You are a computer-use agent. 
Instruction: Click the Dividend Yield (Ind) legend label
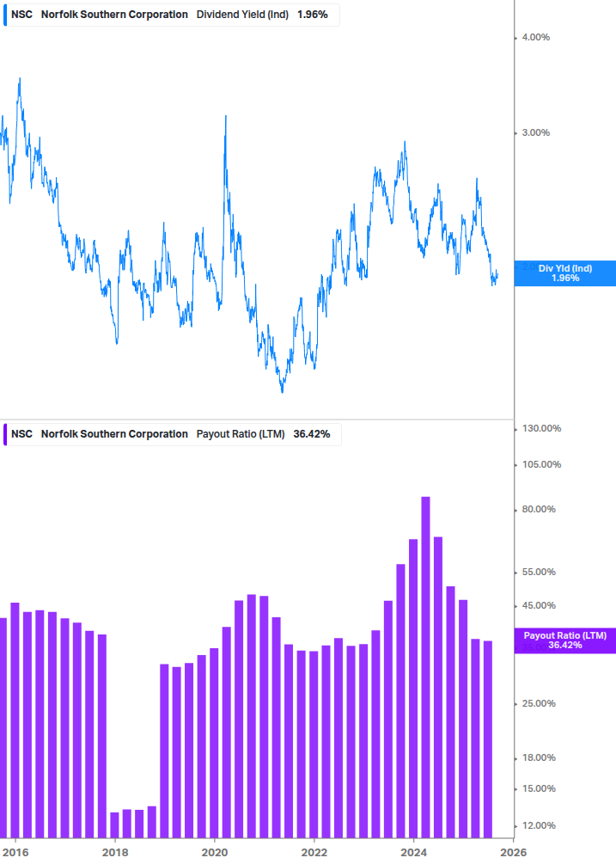click(242, 15)
